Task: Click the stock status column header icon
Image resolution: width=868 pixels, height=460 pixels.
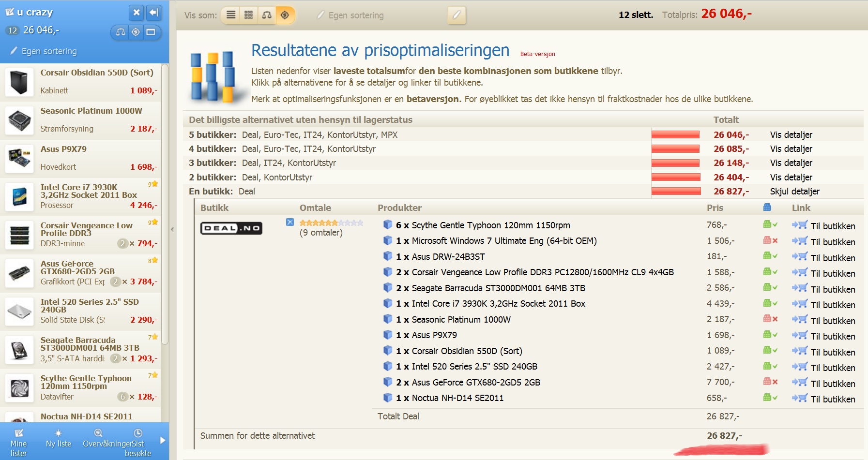Action: coord(767,208)
